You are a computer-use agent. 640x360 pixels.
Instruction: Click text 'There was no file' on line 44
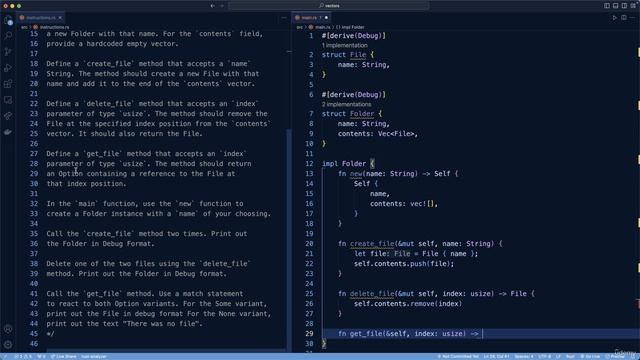tap(162, 324)
